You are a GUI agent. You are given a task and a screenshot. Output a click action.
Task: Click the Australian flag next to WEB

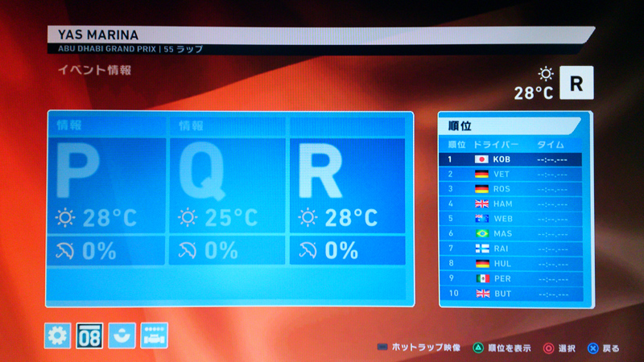pos(481,219)
